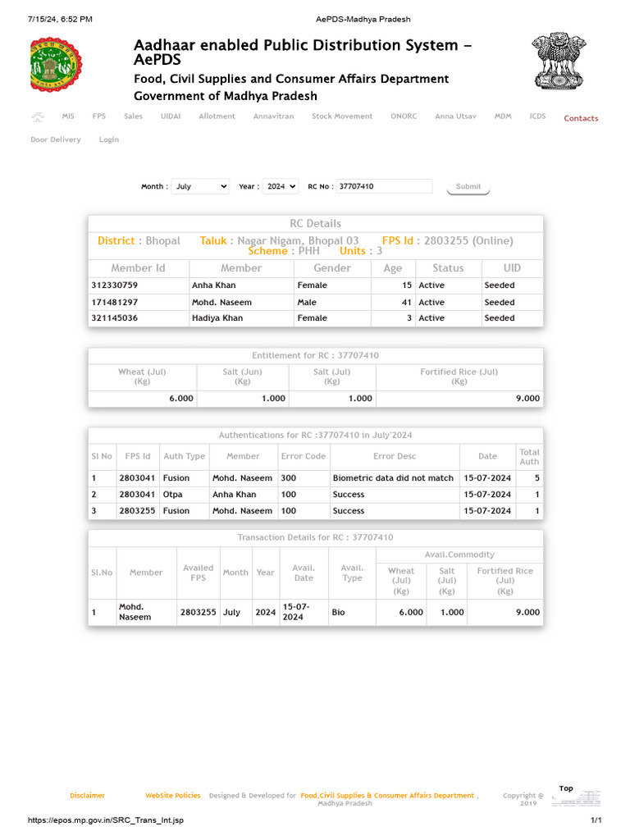630x840 pixels.
Task: Open the Stock Movement menu
Action: pos(342,116)
